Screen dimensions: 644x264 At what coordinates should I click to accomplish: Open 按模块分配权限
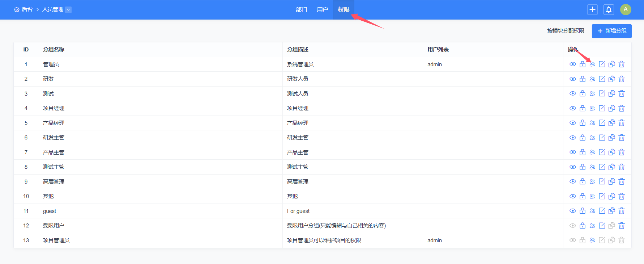coord(566,31)
